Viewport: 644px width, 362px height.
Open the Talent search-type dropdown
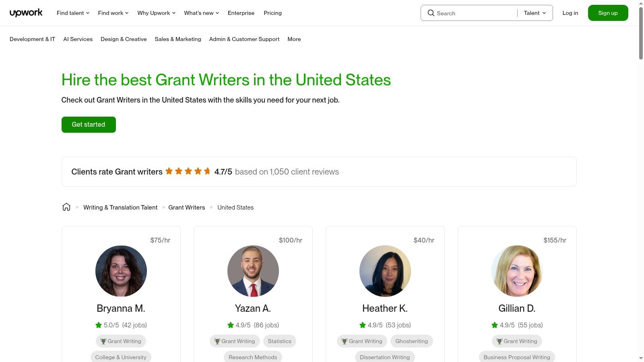click(x=535, y=13)
